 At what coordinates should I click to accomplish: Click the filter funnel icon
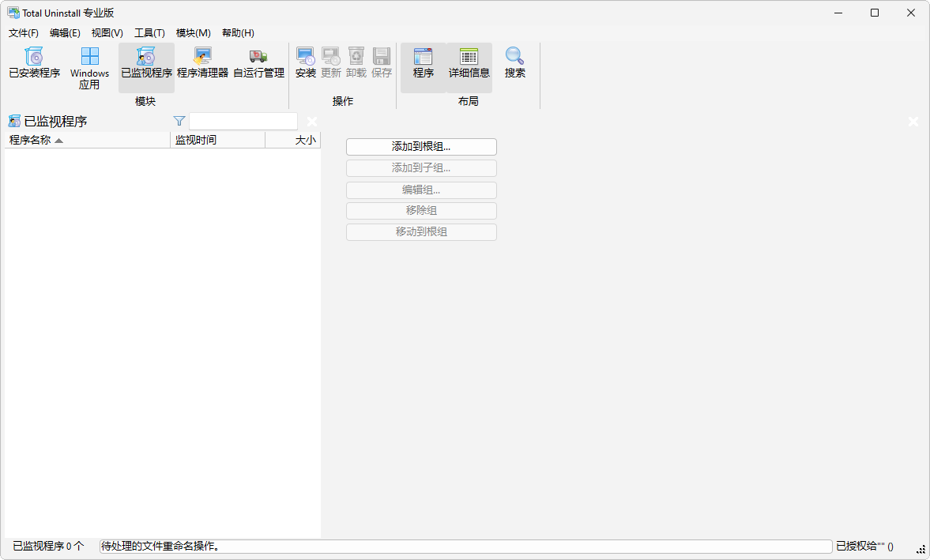(x=179, y=121)
